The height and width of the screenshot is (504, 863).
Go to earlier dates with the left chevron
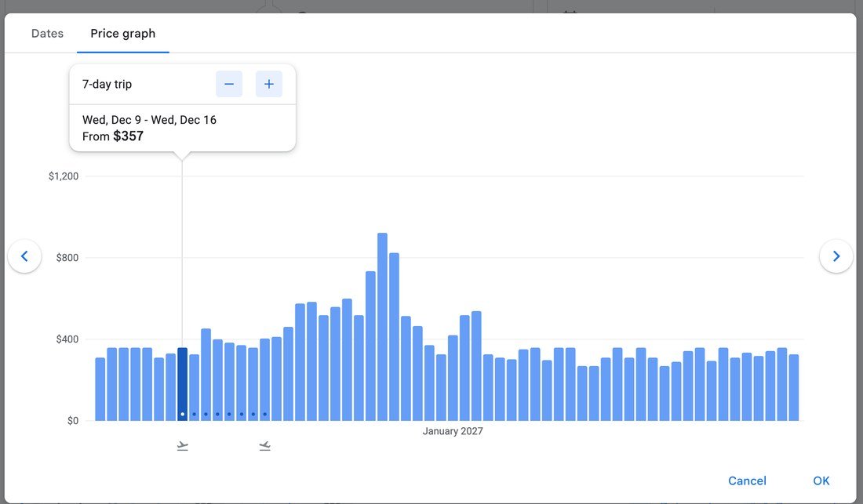[x=24, y=256]
